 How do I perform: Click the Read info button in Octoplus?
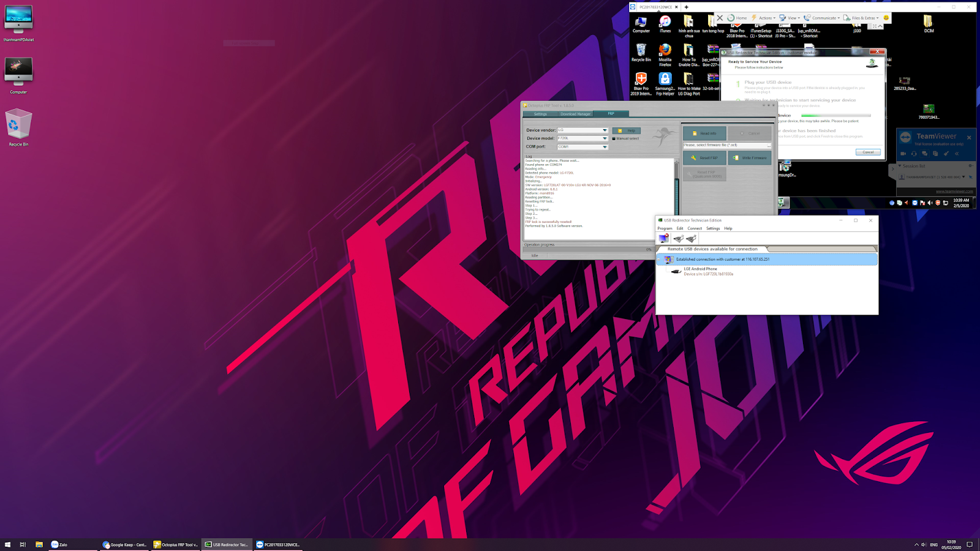pyautogui.click(x=704, y=133)
